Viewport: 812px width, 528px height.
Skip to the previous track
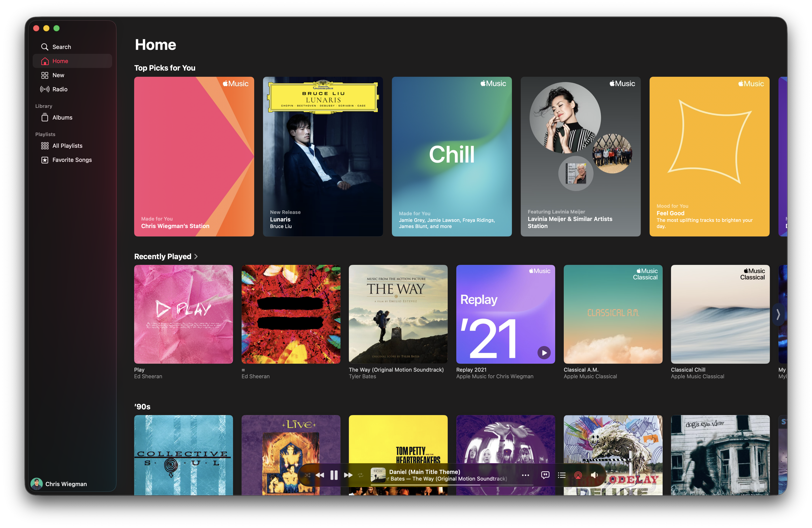pyautogui.click(x=320, y=475)
